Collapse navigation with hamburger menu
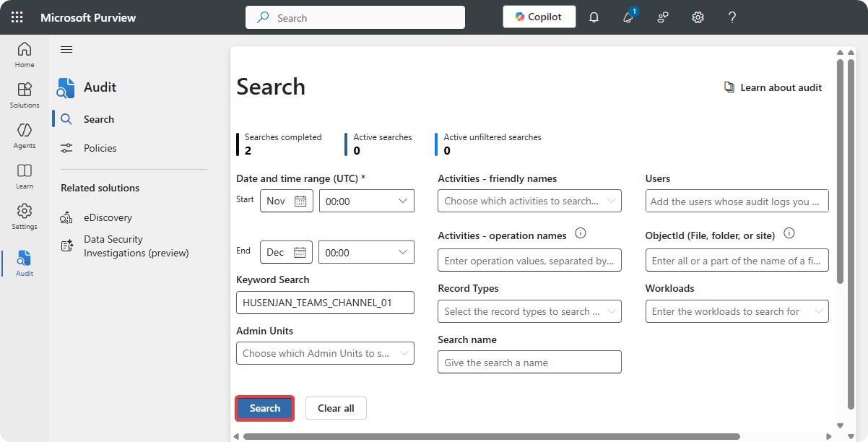Screen dimensions: 868x442 pyautogui.click(x=66, y=49)
